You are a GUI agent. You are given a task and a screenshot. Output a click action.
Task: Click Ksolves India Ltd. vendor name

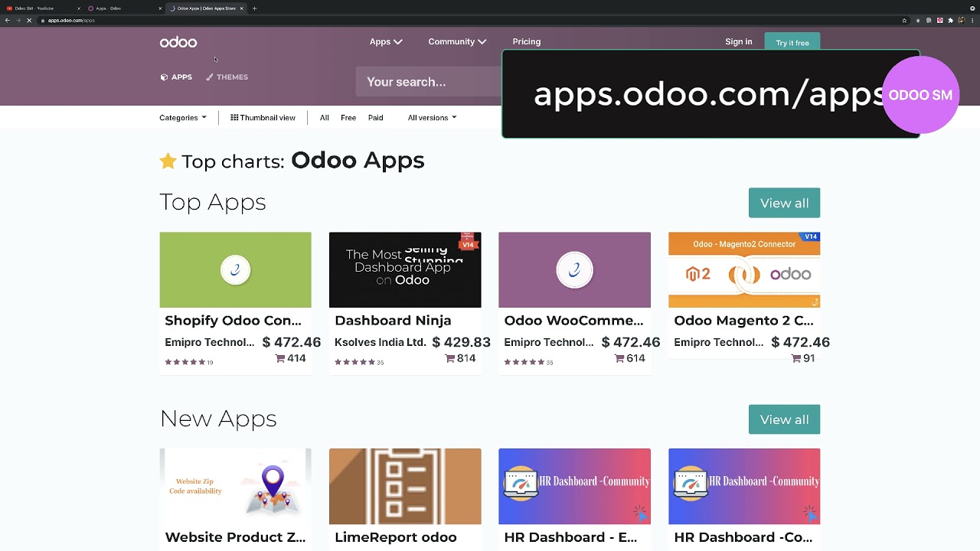click(380, 342)
